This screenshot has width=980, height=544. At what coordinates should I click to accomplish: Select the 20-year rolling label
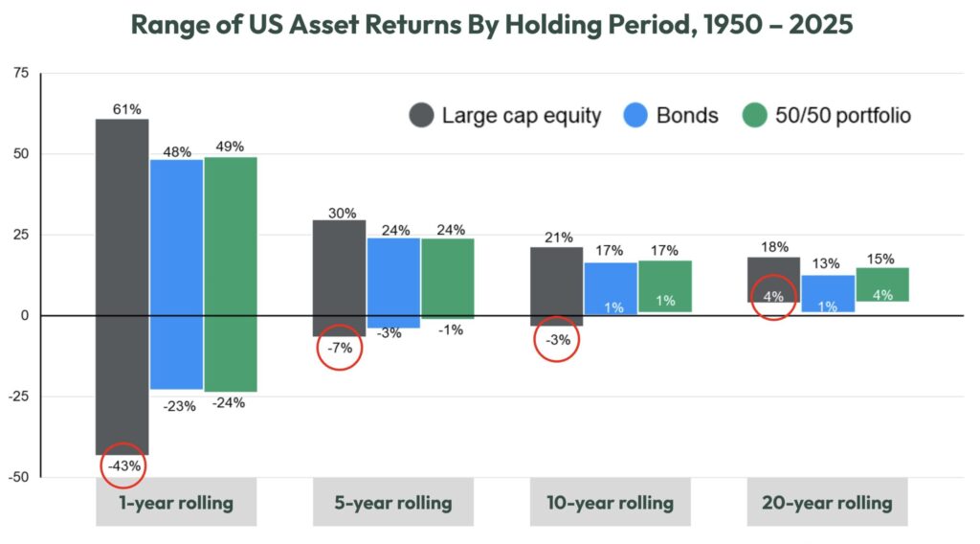point(827,502)
